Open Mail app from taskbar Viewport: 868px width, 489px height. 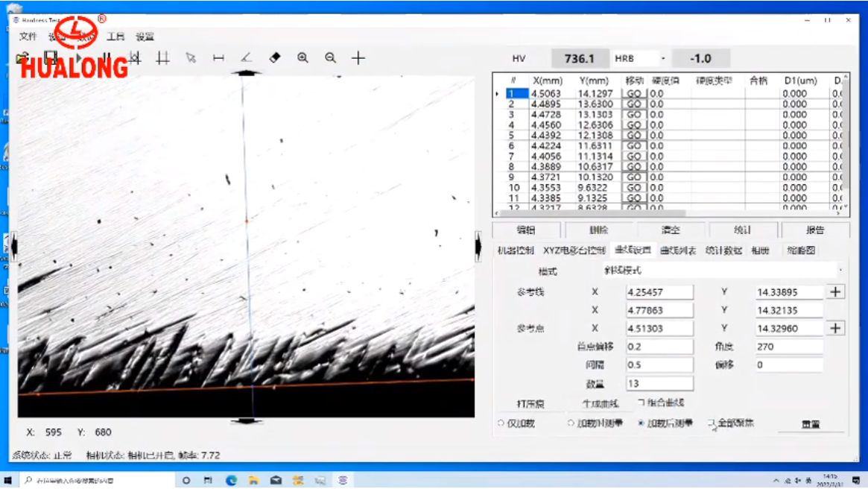tap(276, 480)
